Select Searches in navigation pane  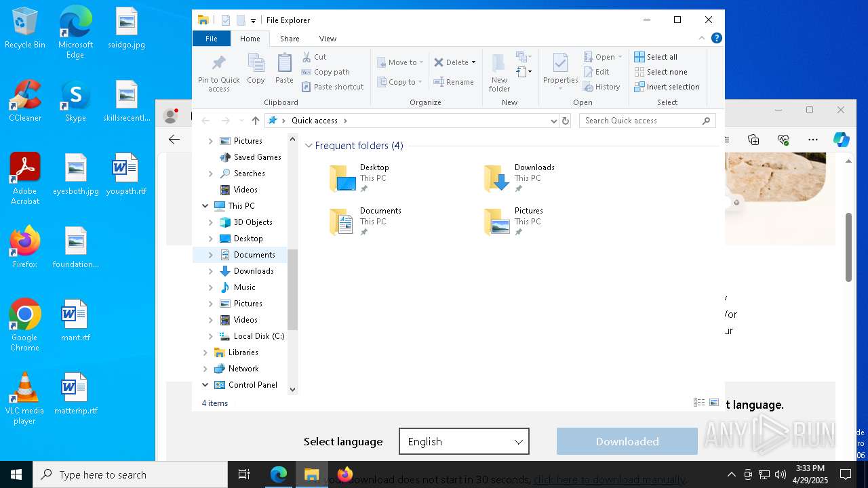point(249,174)
